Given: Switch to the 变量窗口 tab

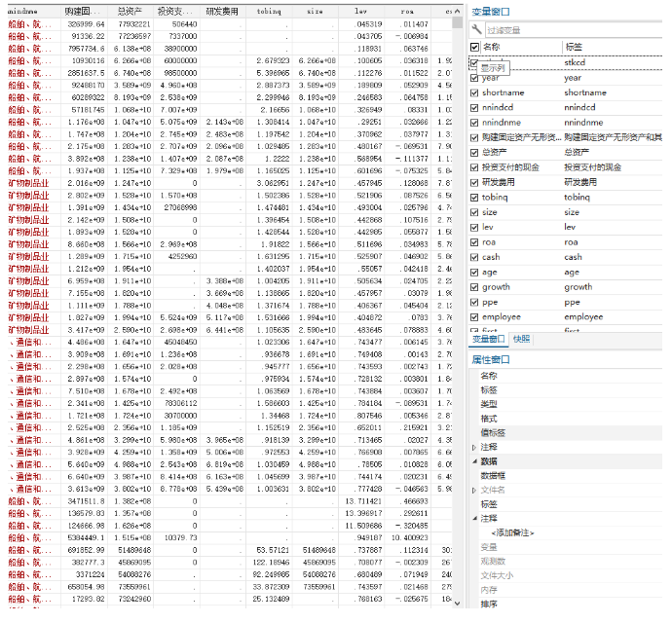Looking at the screenshot, I should (x=488, y=339).
